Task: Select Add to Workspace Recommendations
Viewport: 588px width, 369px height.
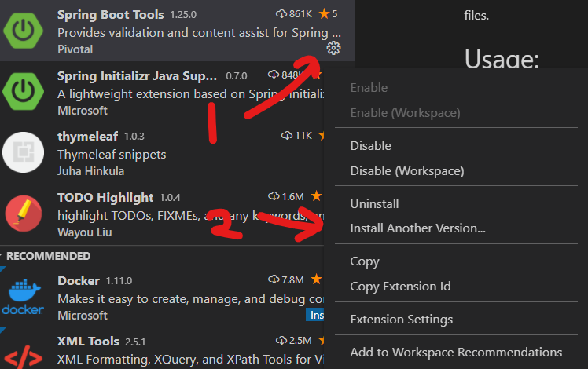Action: tap(456, 353)
